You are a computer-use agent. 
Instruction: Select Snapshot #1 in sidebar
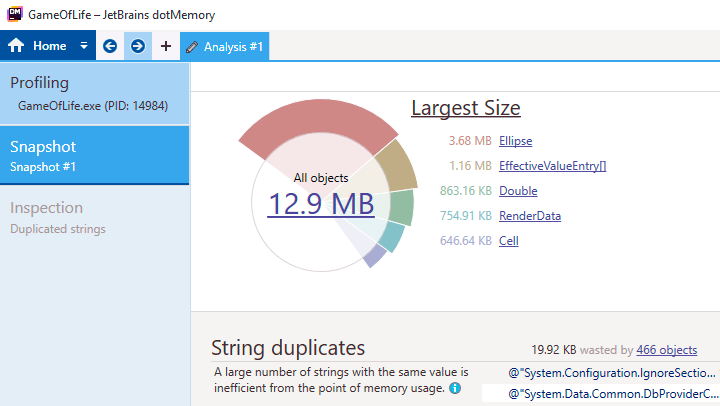(94, 155)
